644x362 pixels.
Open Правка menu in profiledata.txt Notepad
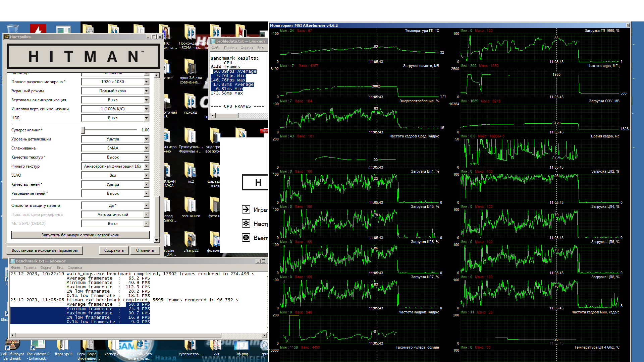[230, 48]
